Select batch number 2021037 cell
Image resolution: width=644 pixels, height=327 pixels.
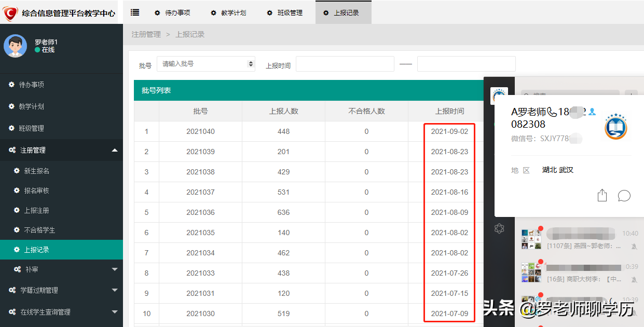[x=200, y=192]
